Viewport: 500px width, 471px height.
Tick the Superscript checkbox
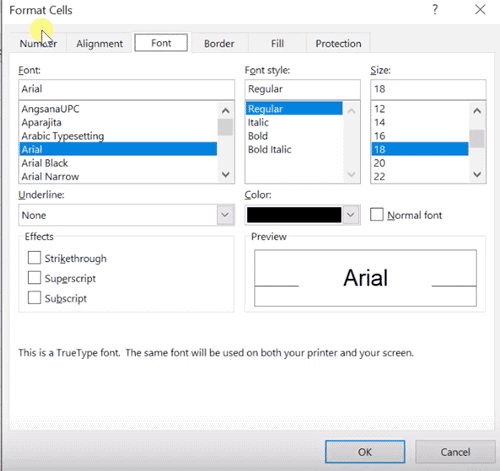(34, 278)
